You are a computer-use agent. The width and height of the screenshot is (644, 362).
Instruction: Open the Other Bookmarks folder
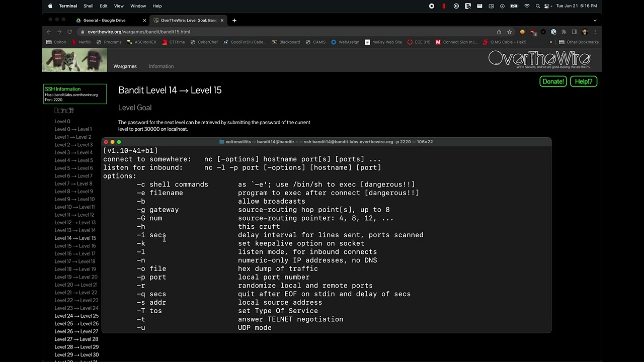tap(579, 42)
